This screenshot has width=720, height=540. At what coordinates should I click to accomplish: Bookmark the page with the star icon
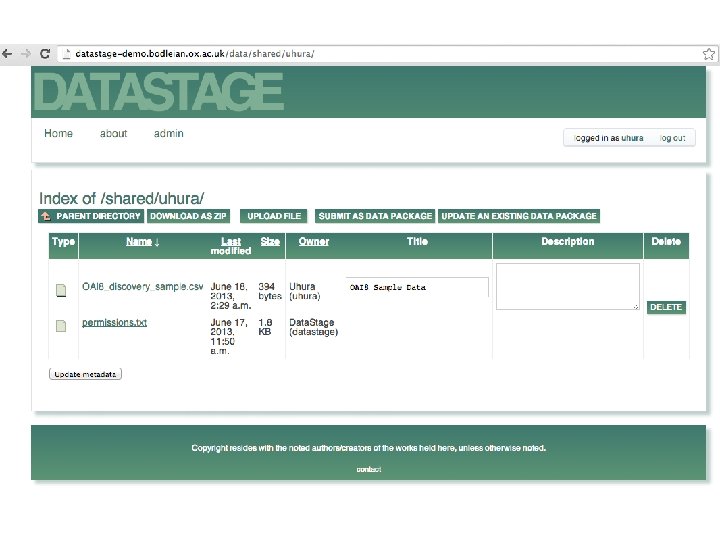[709, 54]
